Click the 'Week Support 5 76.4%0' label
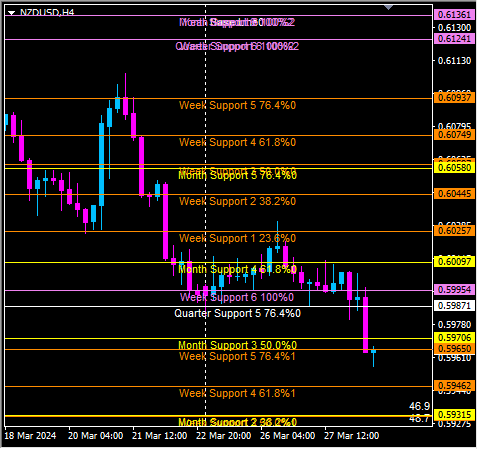Screen dimensions: 478x449 tap(237, 105)
